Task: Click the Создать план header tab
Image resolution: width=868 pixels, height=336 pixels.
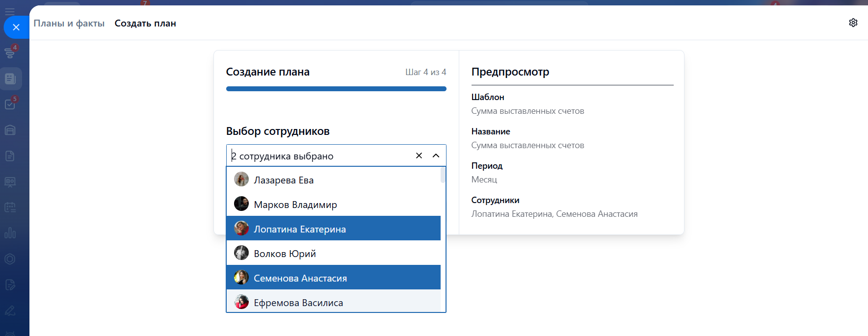Action: (145, 23)
